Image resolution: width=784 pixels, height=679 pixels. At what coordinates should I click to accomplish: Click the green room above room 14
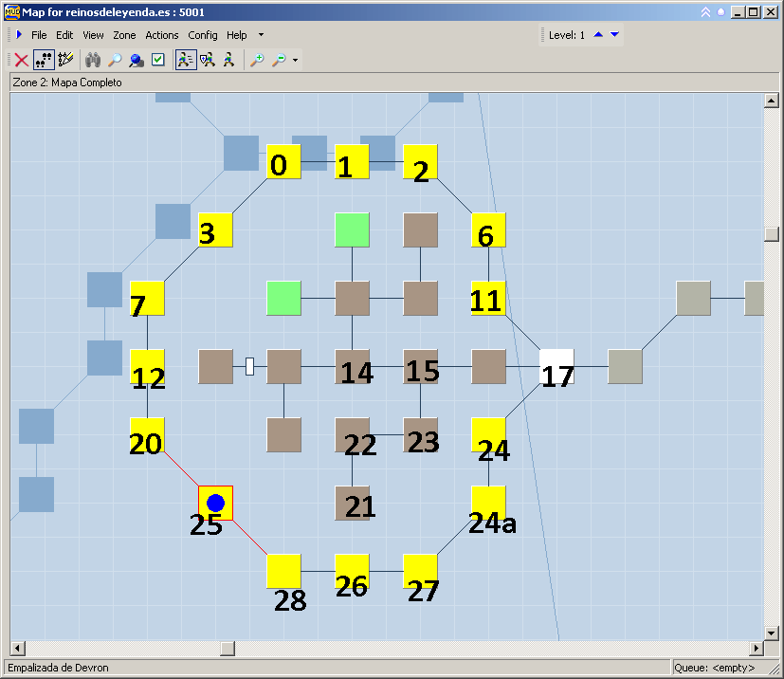(x=352, y=229)
